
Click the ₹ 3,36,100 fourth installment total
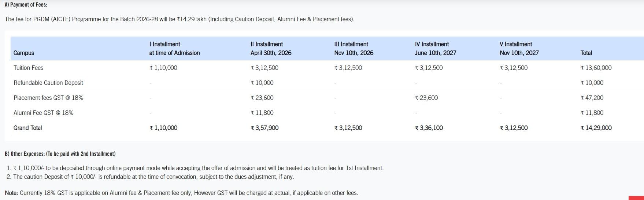click(x=429, y=128)
